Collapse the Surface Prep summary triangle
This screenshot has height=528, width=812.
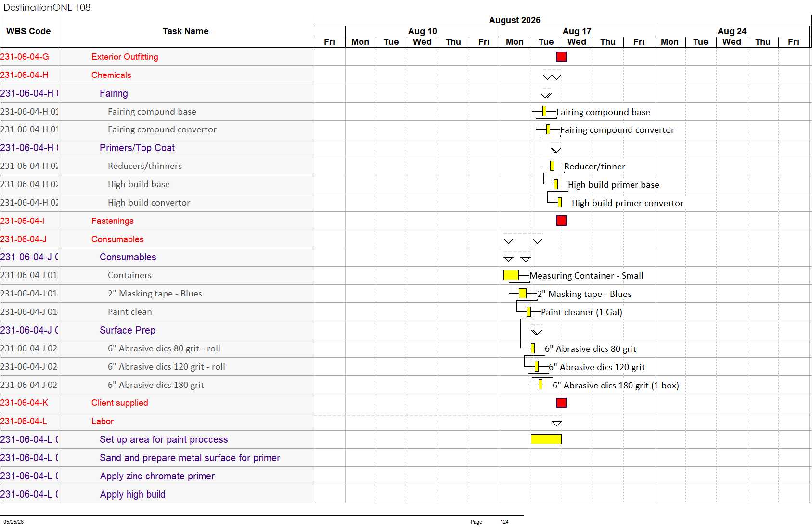tap(537, 332)
